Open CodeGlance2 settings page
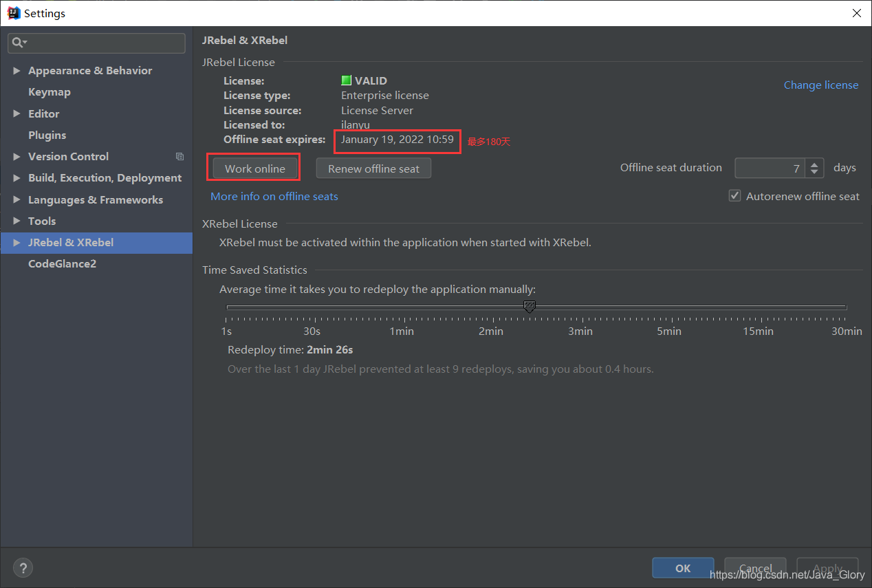The image size is (872, 588). pos(62,264)
